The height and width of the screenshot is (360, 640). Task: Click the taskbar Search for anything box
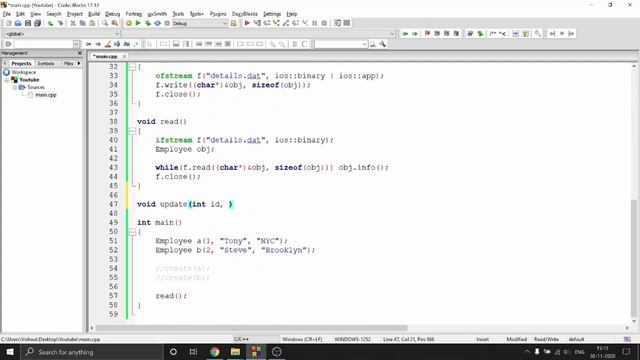pos(91,352)
